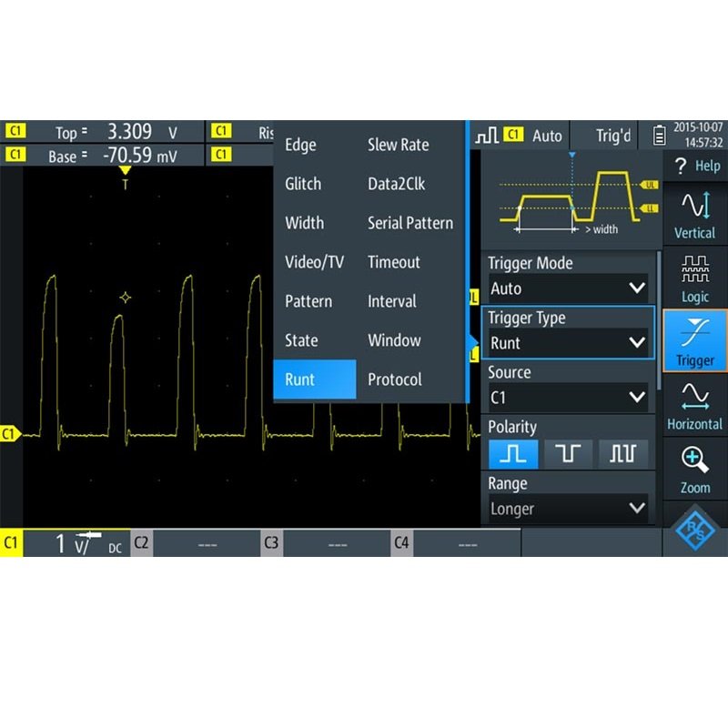Click the battery status icon
728x728 pixels.
click(659, 136)
